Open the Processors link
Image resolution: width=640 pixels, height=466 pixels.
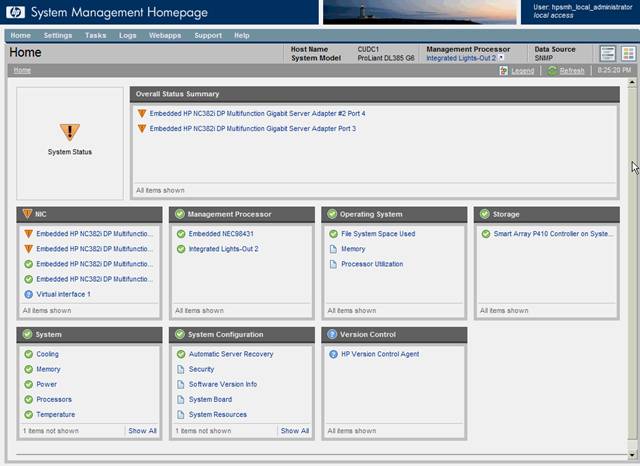coord(54,399)
